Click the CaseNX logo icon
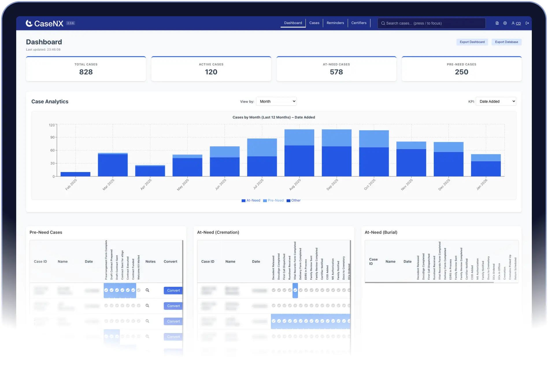The image size is (548, 392). tap(28, 23)
